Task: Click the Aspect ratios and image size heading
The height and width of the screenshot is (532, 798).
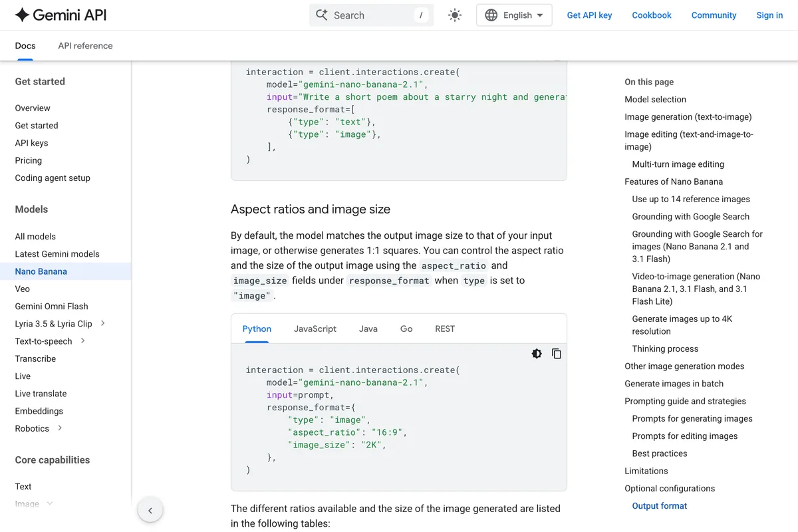Action: pos(311,209)
